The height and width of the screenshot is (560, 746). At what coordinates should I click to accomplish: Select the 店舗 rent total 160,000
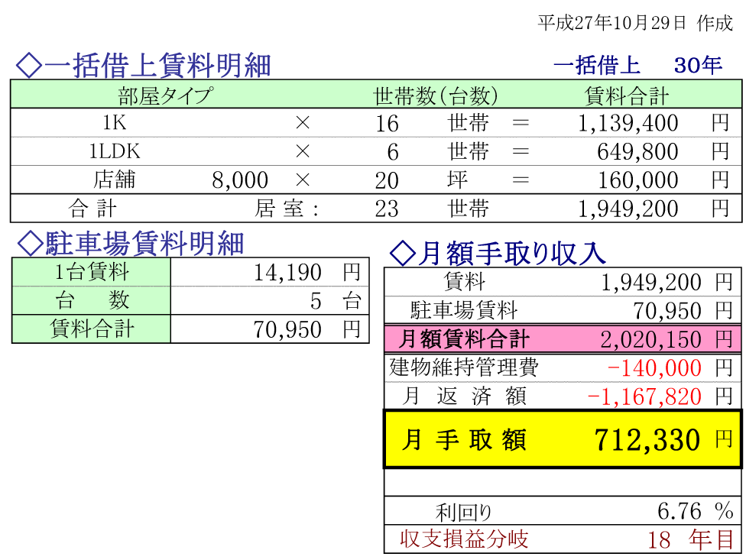pyautogui.click(x=641, y=180)
